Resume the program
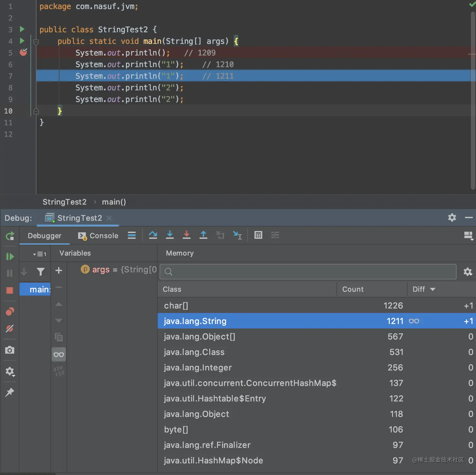Viewport: 476px width, 475px height. [10, 257]
